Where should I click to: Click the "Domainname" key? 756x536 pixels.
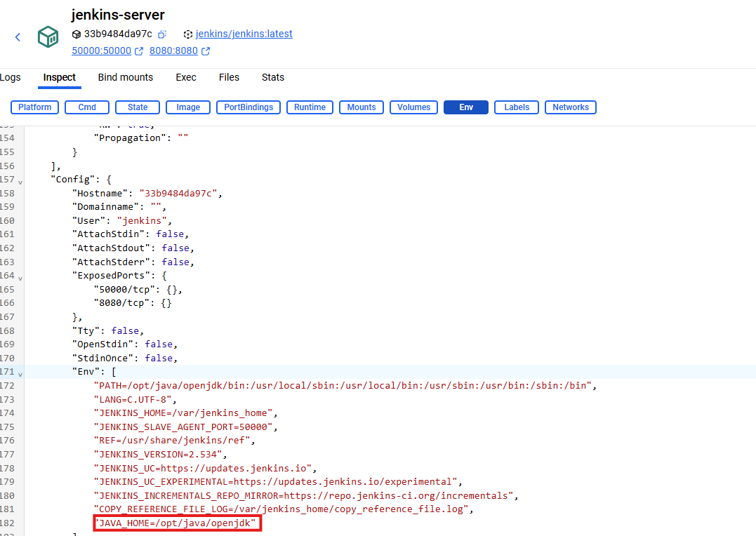[x=107, y=207]
